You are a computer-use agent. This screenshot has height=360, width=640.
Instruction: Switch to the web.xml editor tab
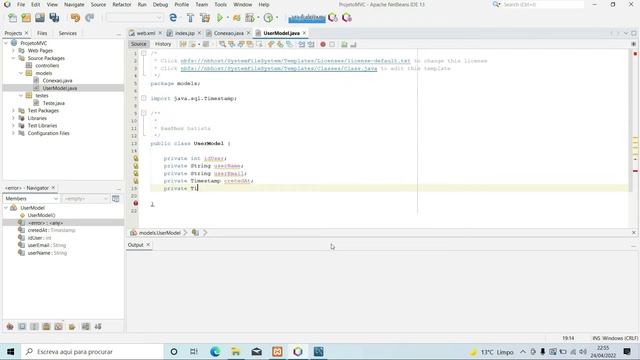145,33
